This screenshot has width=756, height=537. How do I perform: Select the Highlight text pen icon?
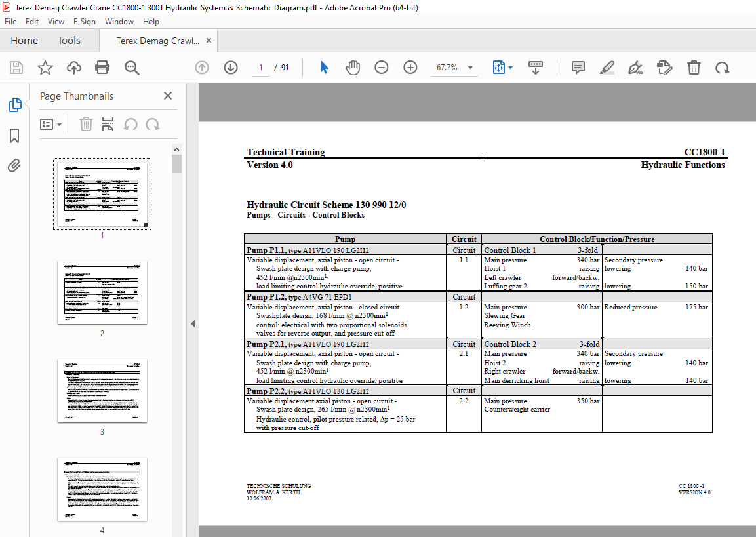pos(607,68)
